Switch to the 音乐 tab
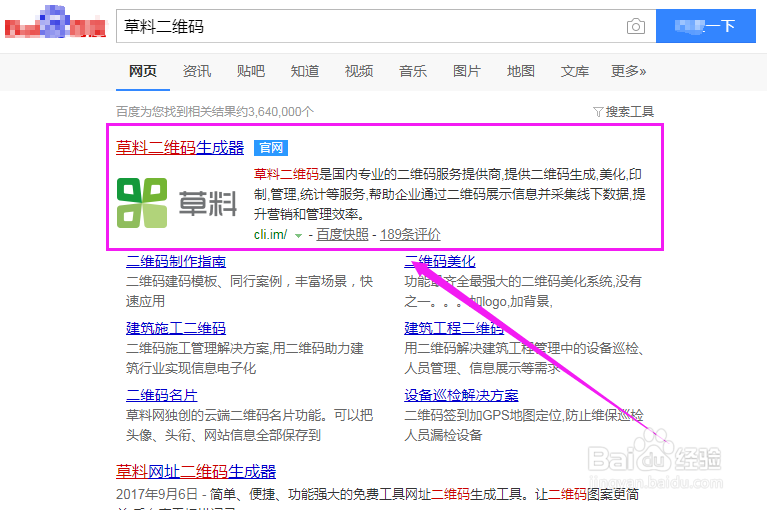Screen dimensions: 767x510 click(x=412, y=71)
